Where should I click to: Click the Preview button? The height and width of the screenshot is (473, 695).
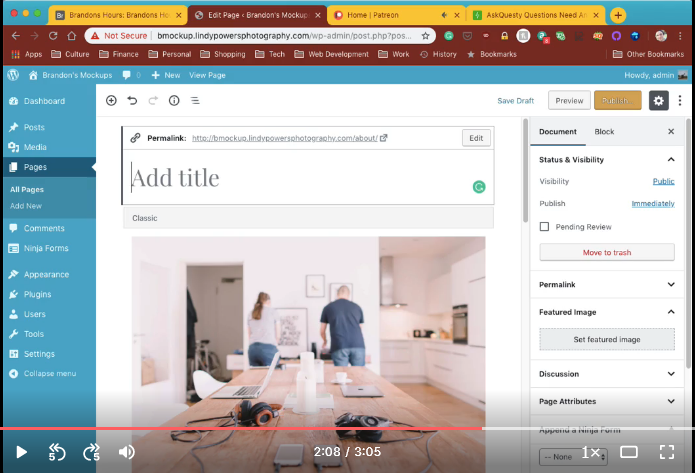(x=569, y=101)
